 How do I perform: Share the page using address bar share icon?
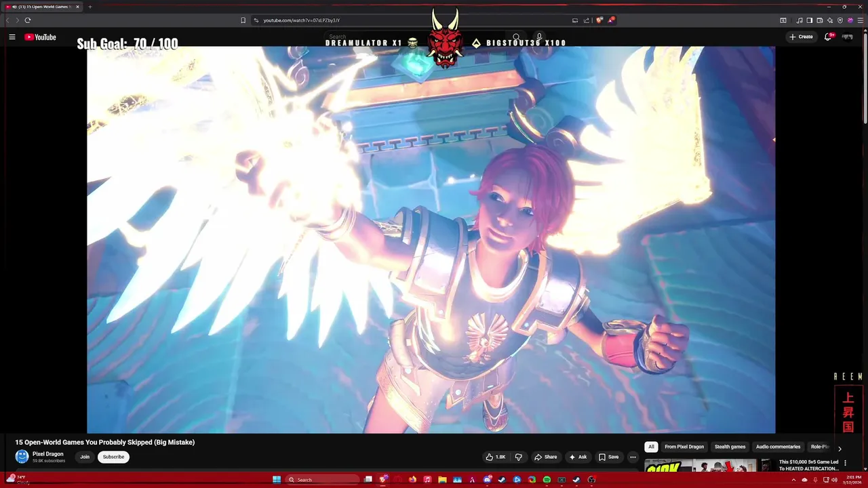point(587,20)
